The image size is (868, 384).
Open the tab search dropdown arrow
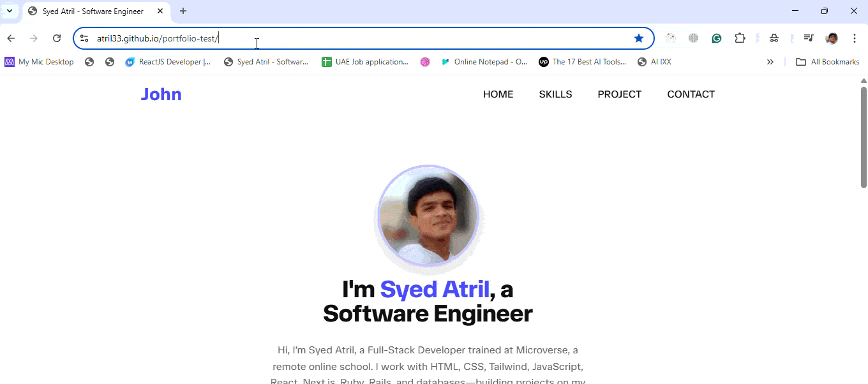tap(10, 11)
